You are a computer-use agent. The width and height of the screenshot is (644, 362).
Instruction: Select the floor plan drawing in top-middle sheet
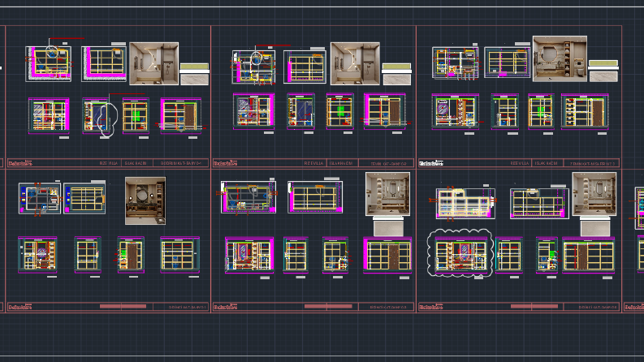tap(253, 67)
